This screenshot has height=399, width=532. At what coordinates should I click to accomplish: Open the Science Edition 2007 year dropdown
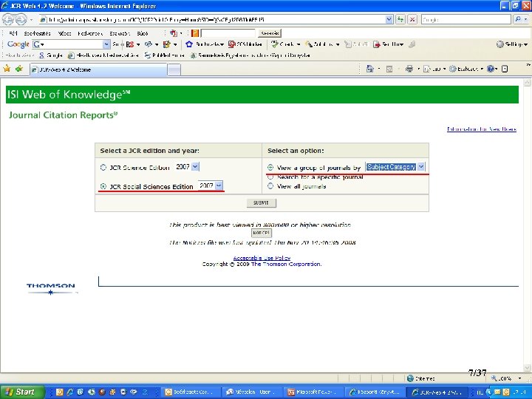coord(195,166)
